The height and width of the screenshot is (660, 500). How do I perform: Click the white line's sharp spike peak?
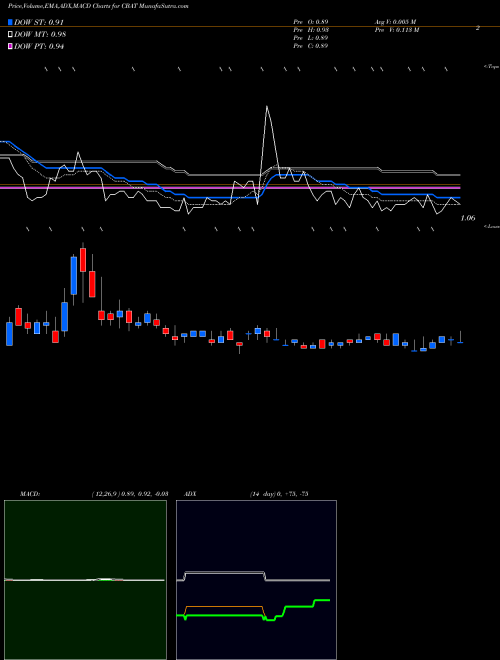(x=266, y=106)
